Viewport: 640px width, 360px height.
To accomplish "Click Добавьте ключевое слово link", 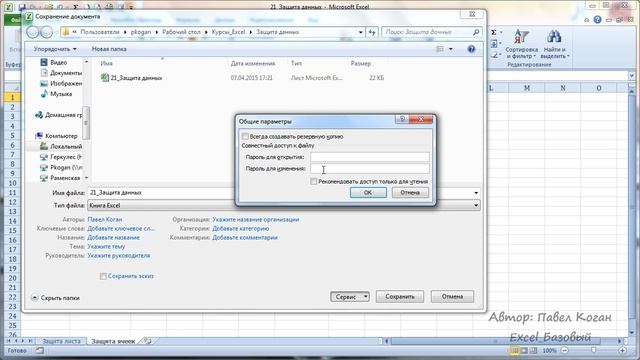I will [x=121, y=229].
